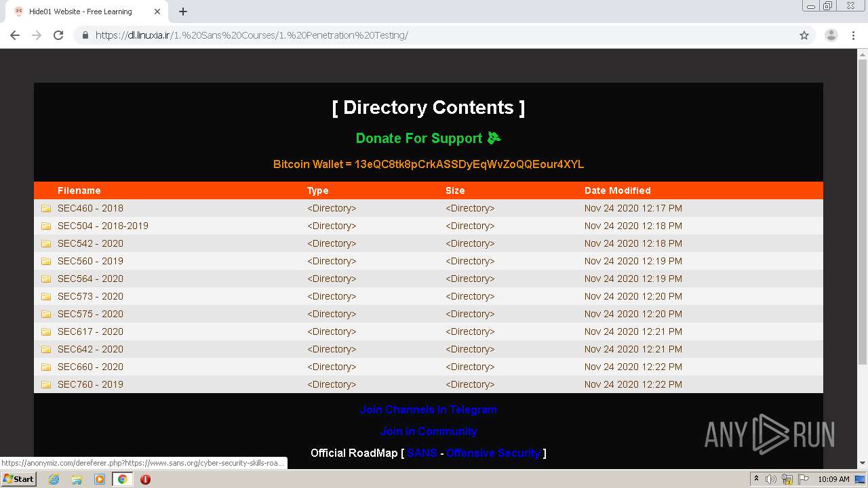Click the browser Back arrow
868x488 pixels.
coord(15,35)
